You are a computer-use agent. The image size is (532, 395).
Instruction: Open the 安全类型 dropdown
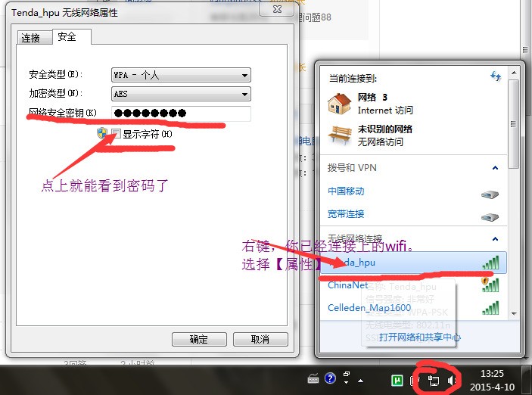pyautogui.click(x=181, y=75)
